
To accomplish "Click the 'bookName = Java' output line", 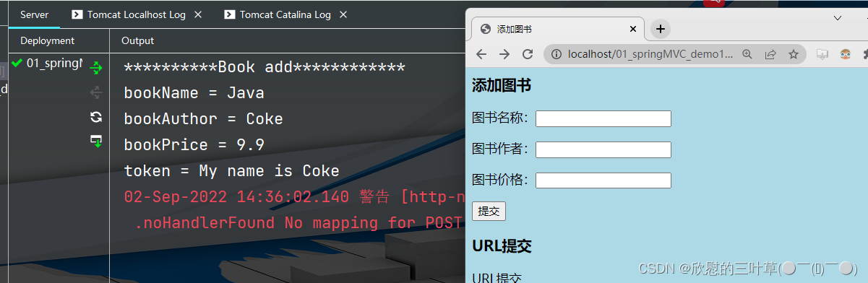I will point(194,93).
